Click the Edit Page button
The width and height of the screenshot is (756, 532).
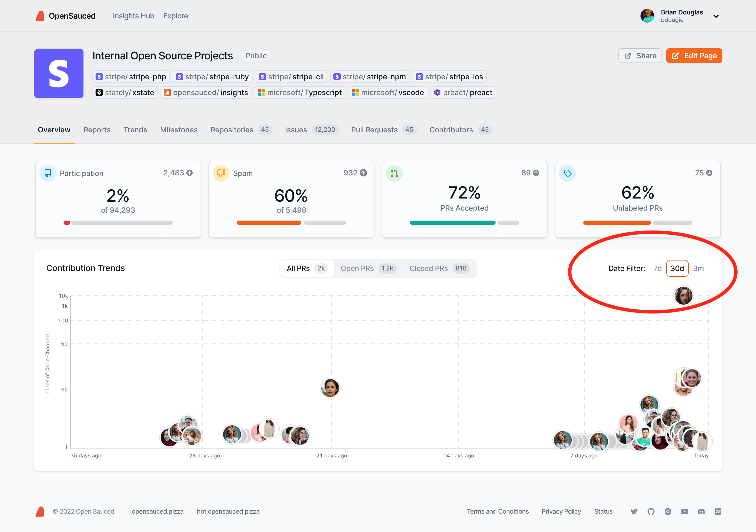(694, 56)
